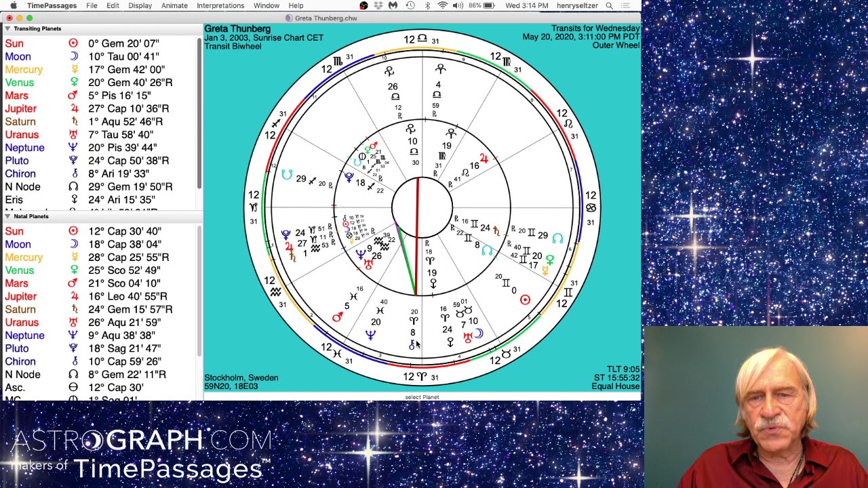Select natal Saturn row label
The width and height of the screenshot is (868, 488).
[x=20, y=309]
